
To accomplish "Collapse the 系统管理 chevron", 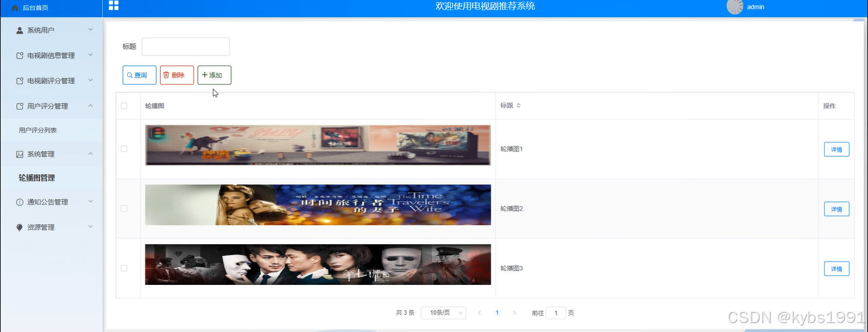I will (x=90, y=153).
